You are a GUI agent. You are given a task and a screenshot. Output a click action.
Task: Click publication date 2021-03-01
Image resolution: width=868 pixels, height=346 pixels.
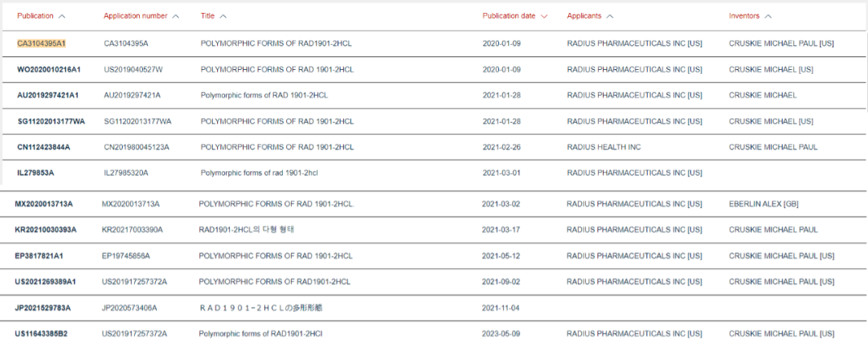tap(502, 173)
